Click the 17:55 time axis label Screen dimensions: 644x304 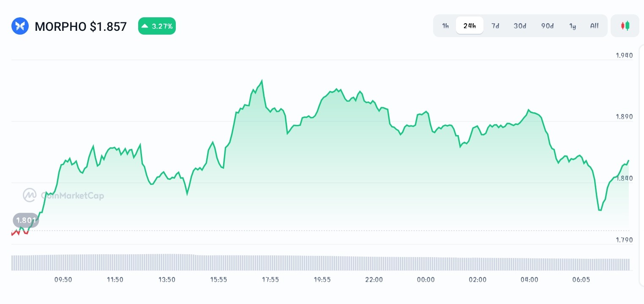pyautogui.click(x=270, y=280)
